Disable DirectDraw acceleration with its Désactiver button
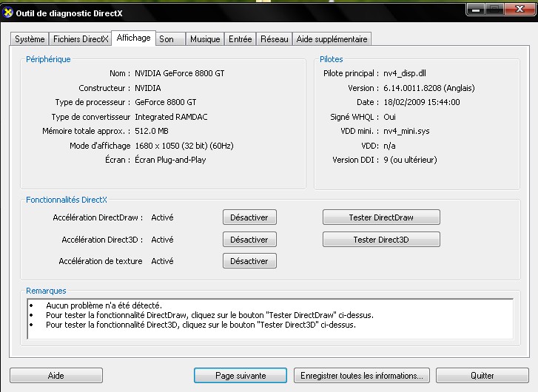Viewport: 538px width, 392px height. [249, 217]
